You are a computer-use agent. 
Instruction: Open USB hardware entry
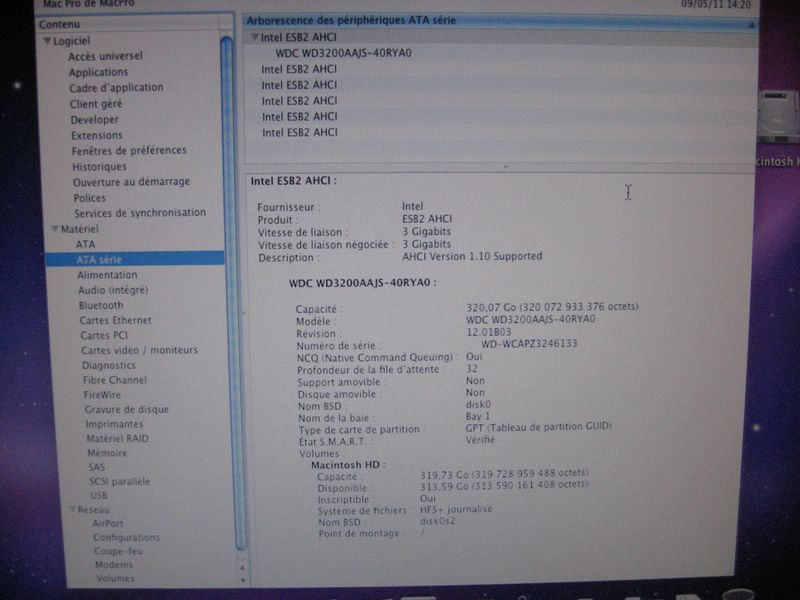click(99, 495)
